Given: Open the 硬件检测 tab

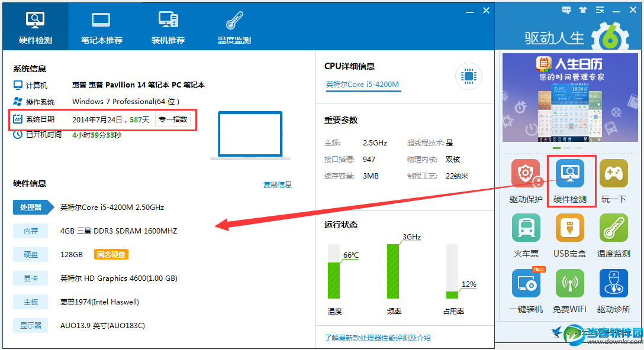Looking at the screenshot, I should [36, 27].
